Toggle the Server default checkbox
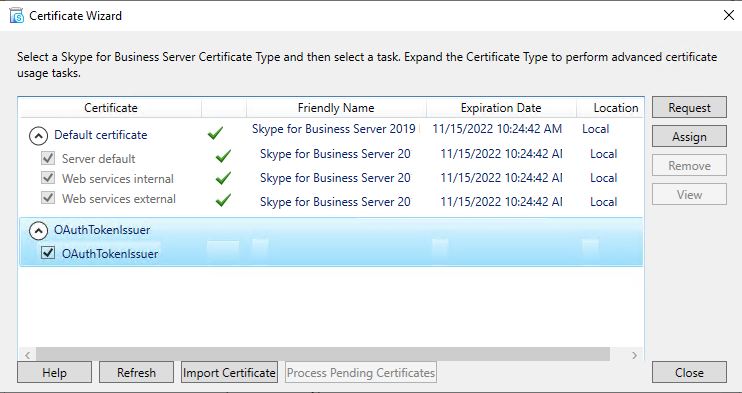The image size is (742, 393). [x=48, y=158]
